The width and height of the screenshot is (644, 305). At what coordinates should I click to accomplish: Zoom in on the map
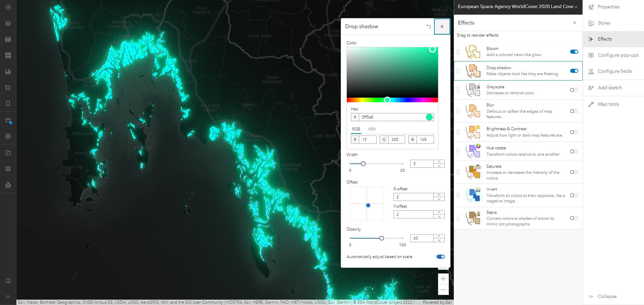(x=443, y=279)
